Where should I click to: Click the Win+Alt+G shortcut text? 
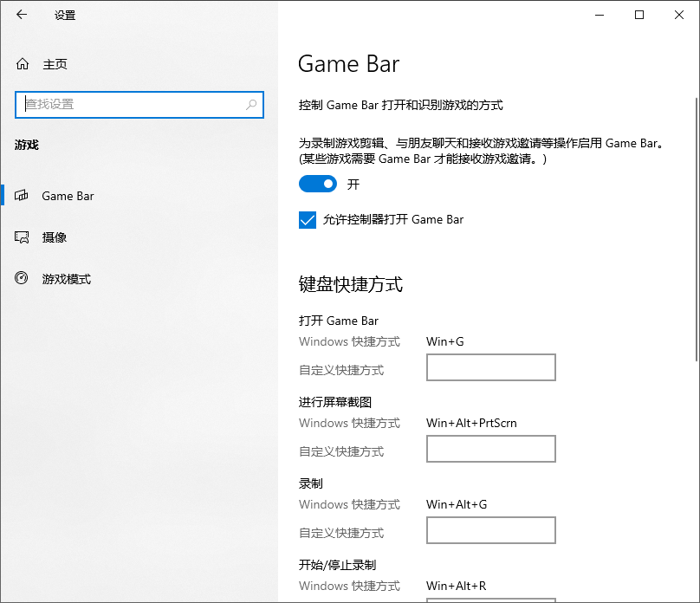[457, 504]
